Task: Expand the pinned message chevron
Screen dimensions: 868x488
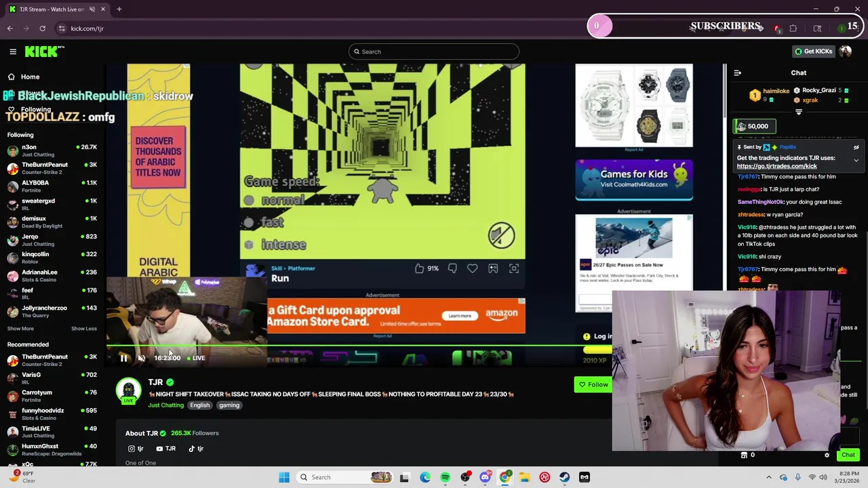Action: coord(856,161)
